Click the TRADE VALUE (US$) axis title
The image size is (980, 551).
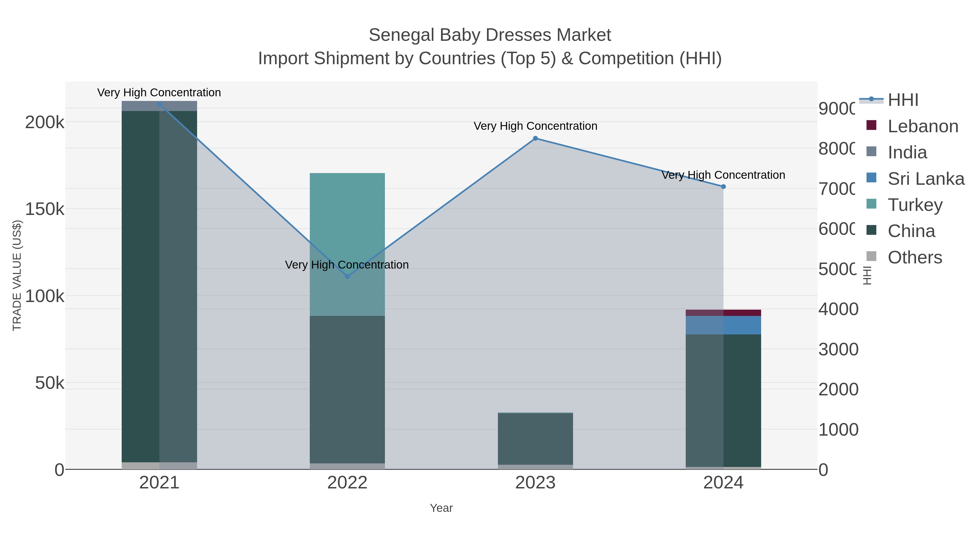(17, 275)
